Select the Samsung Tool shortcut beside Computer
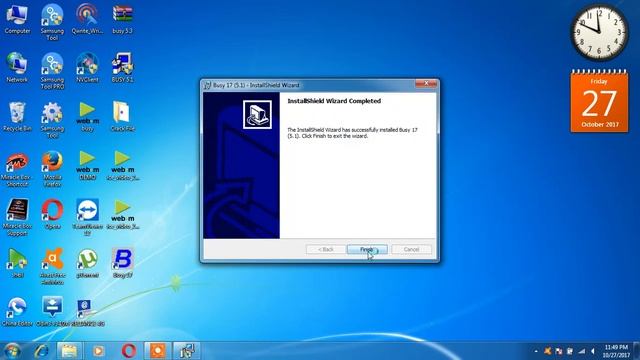Image resolution: width=640 pixels, height=360 pixels. 52,22
